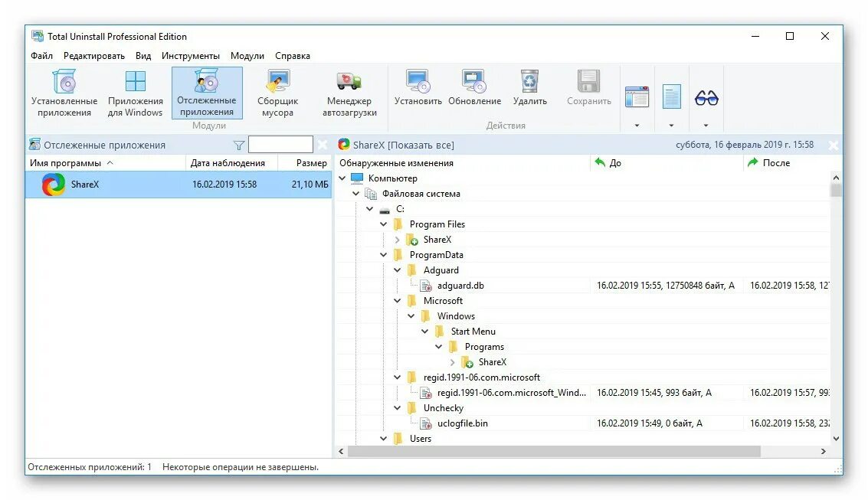Select the regid.1991-06.com.microsoft folder

(482, 377)
